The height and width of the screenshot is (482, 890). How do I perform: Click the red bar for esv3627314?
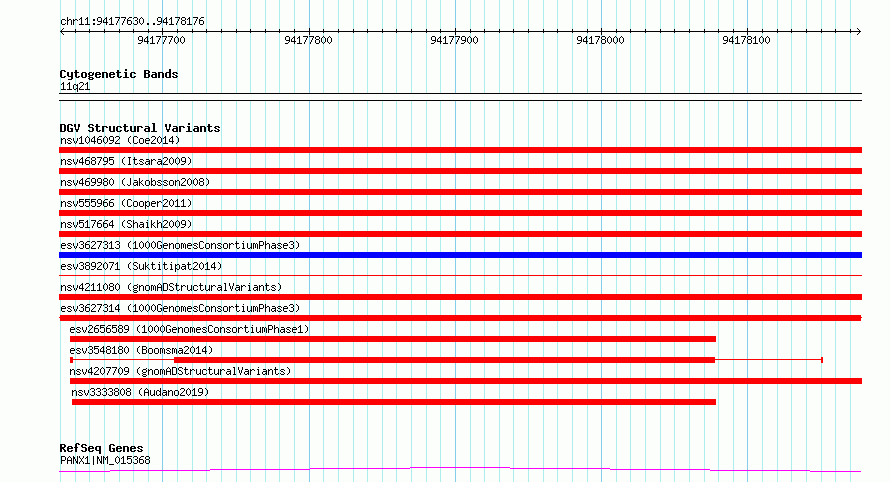point(460,318)
